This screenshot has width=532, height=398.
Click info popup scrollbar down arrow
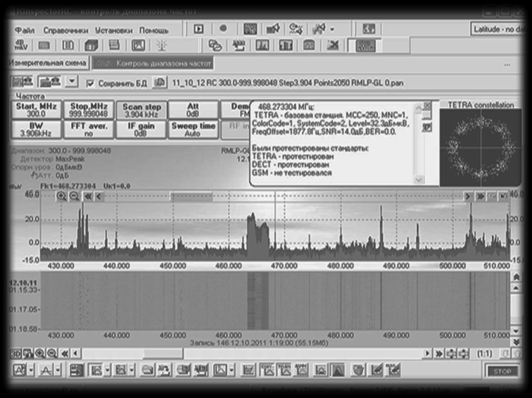tap(418, 180)
